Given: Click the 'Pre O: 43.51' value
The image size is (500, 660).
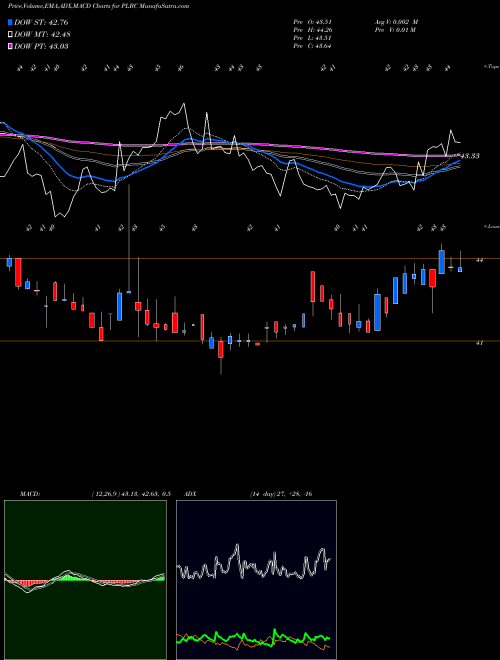Looking at the screenshot, I should coord(312,22).
